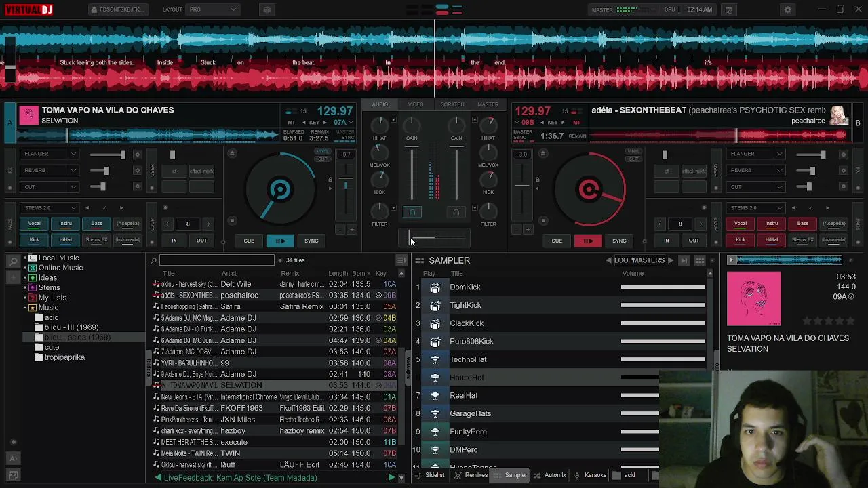The width and height of the screenshot is (868, 488).
Task: Open deck B Flanger effect settings gear
Action: (x=843, y=155)
